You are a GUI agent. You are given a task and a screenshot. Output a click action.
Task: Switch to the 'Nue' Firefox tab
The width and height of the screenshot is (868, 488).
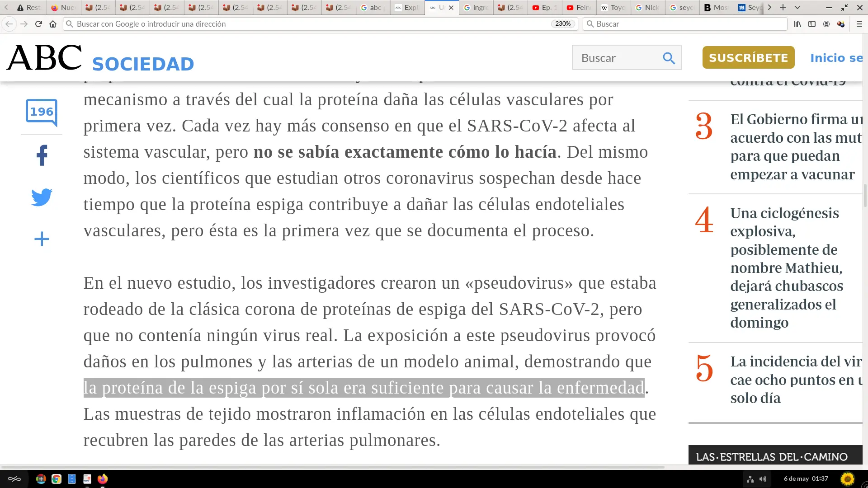(x=63, y=7)
